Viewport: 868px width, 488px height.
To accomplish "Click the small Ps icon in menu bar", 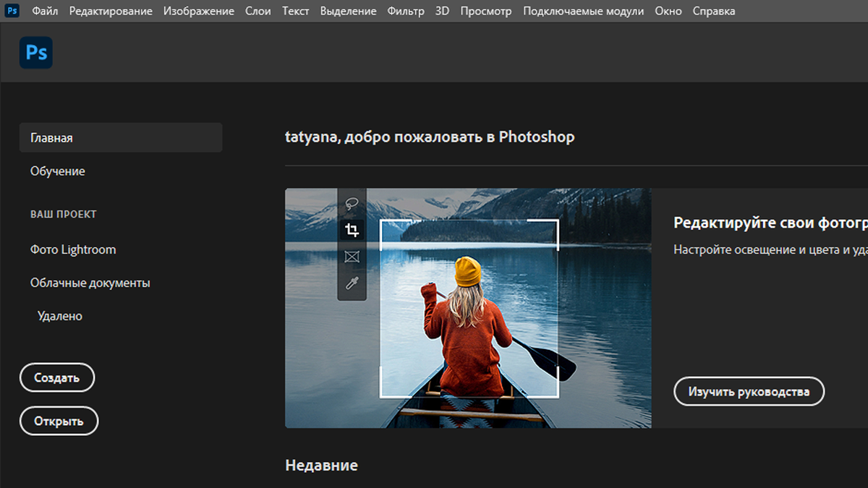I will [12, 11].
